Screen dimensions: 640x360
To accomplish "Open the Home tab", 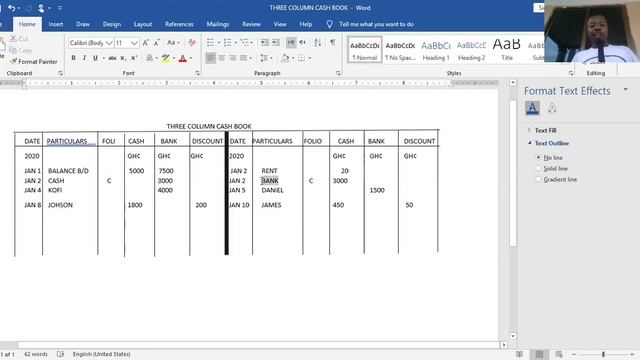I will (x=27, y=24).
